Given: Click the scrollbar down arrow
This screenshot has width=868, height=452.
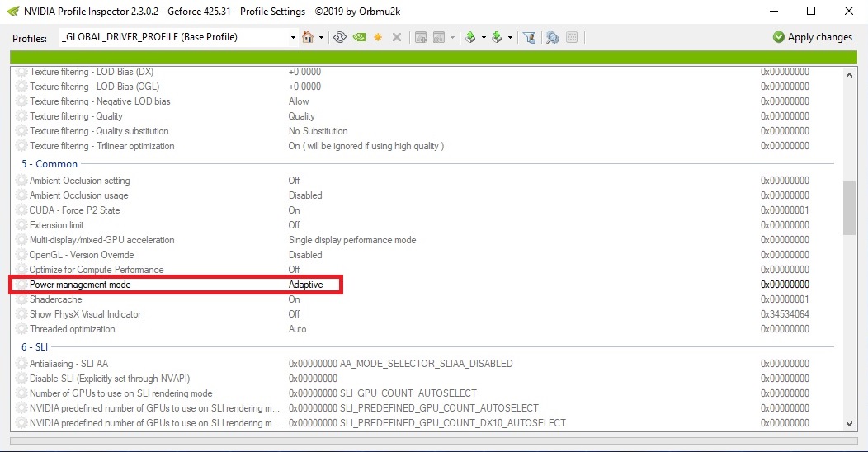Looking at the screenshot, I should point(849,424).
